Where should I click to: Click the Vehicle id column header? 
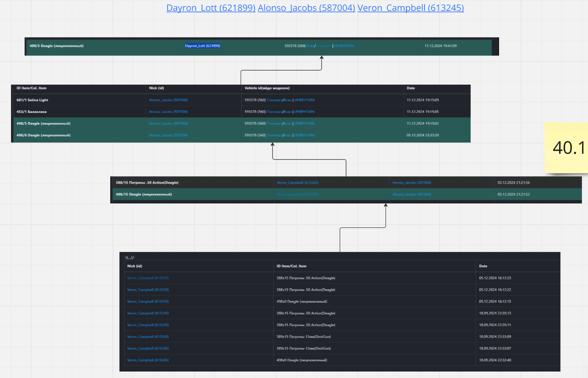pos(267,88)
